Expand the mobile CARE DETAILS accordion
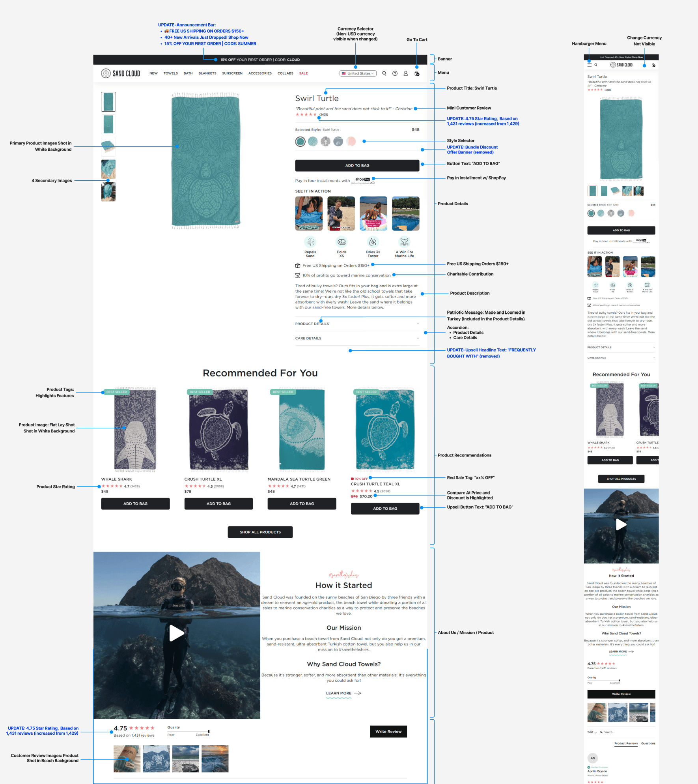698x784 pixels. click(621, 357)
